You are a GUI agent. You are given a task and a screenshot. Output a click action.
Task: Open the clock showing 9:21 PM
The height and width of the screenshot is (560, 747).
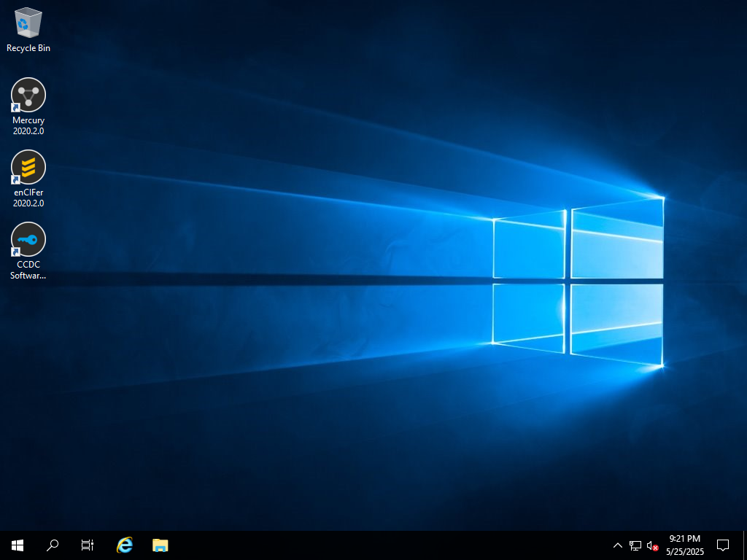[684, 545]
